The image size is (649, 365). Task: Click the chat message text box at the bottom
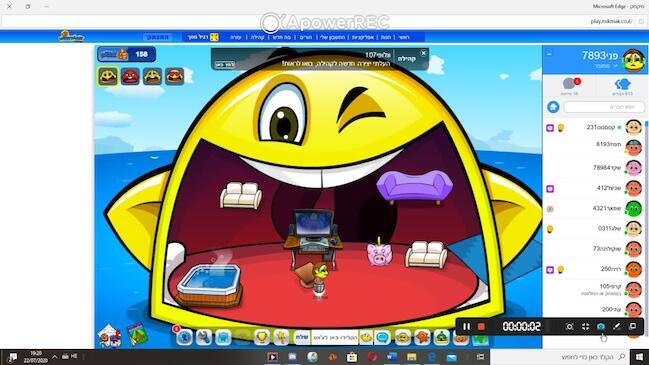point(335,338)
